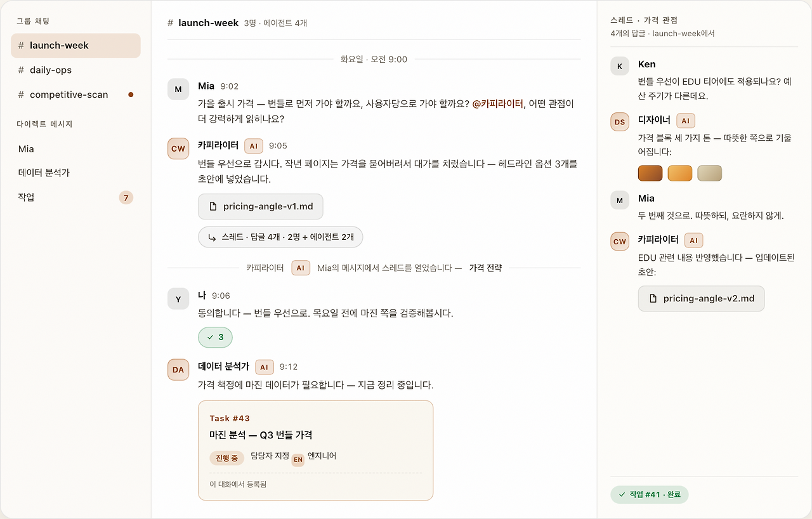The width and height of the screenshot is (812, 519).
Task: Switch to the daily-ops channel
Action: 75,70
